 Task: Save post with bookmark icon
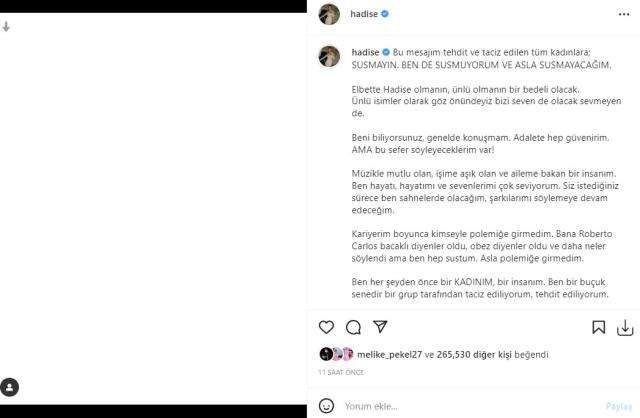point(598,327)
